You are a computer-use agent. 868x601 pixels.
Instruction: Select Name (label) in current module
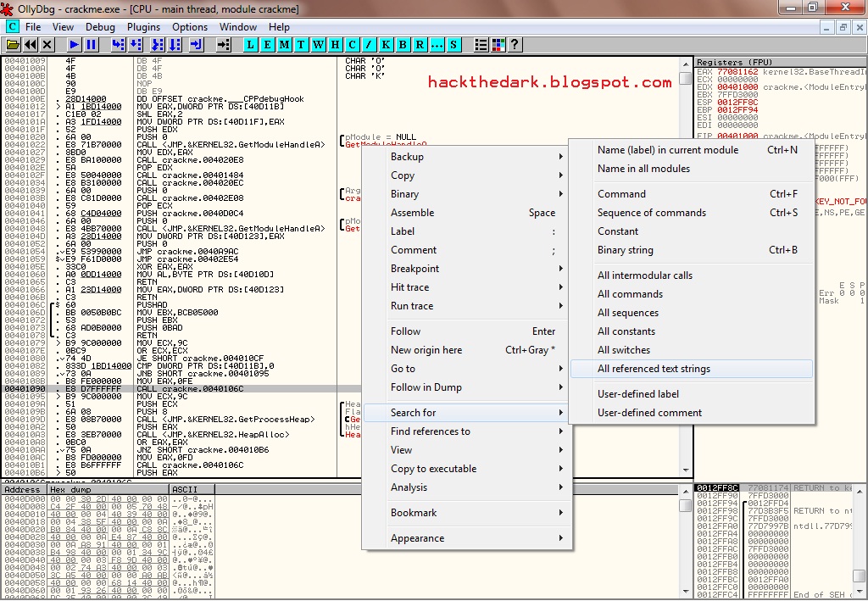[692, 150]
